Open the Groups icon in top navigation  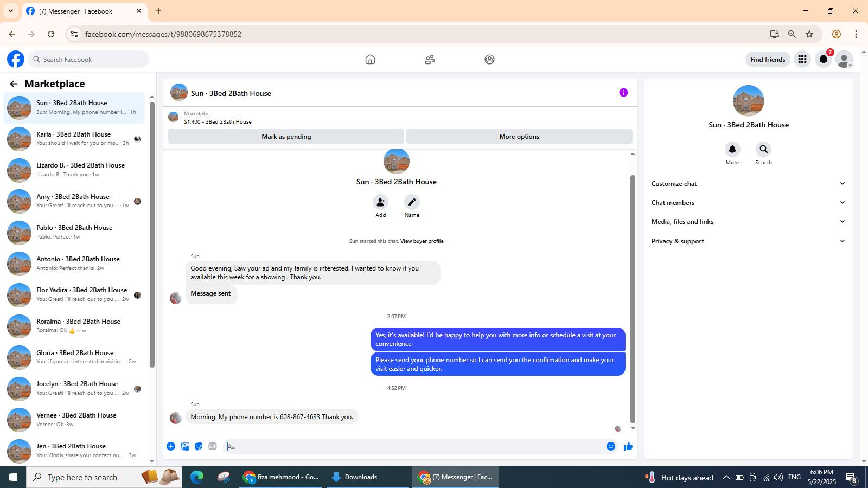click(x=489, y=60)
